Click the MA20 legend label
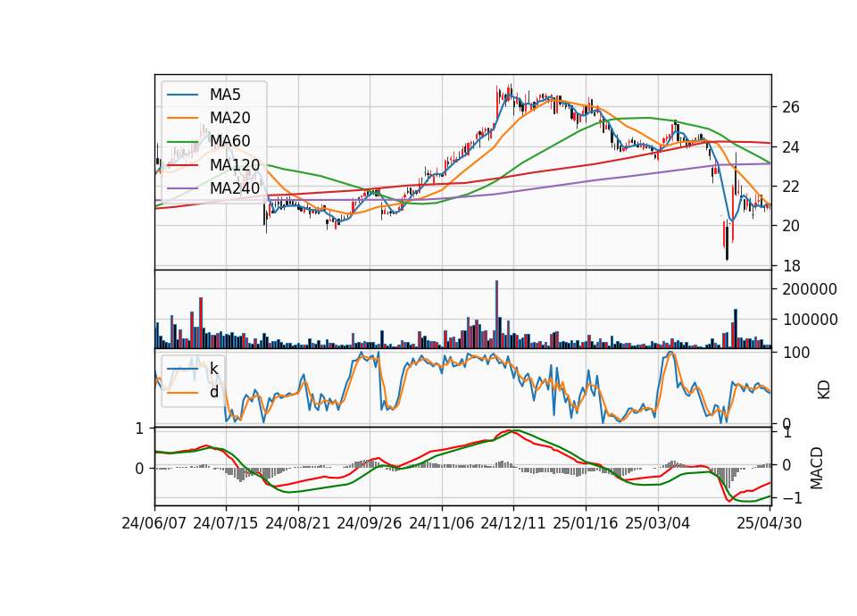Viewport: 857px width, 616px height. click(229, 118)
